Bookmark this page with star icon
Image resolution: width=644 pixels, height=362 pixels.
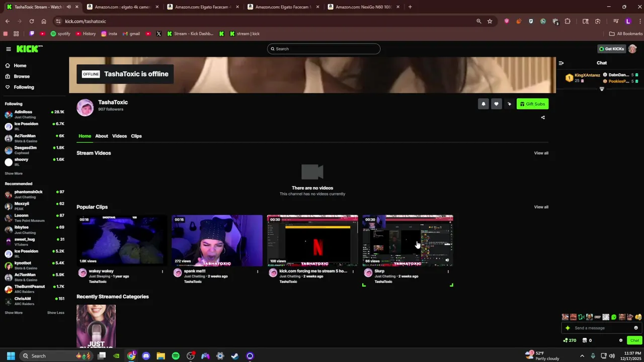(490, 21)
